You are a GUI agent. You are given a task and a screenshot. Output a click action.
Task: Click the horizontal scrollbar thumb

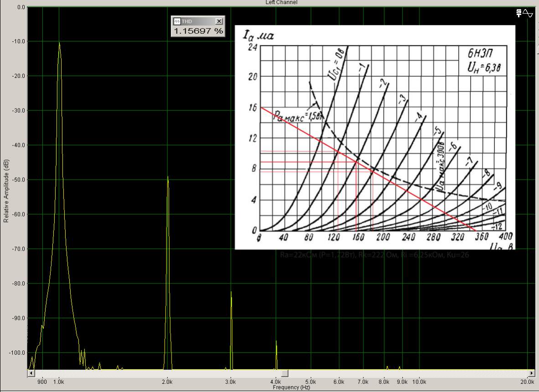point(284,373)
